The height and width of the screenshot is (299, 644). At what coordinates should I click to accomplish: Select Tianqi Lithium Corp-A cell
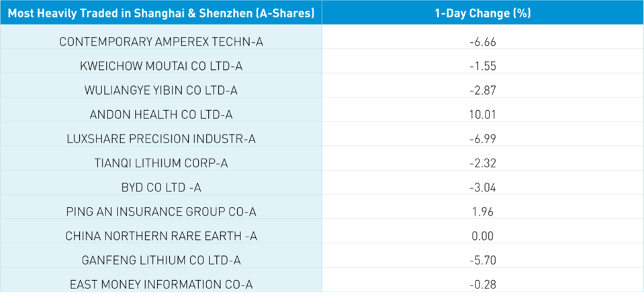pyautogui.click(x=160, y=163)
